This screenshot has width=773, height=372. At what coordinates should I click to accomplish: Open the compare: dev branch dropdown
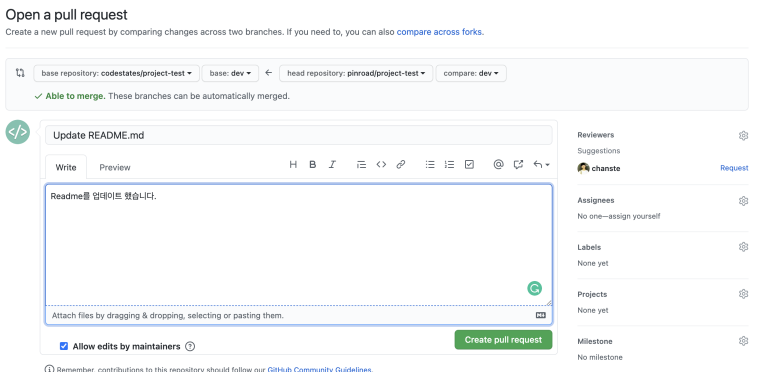tap(471, 73)
